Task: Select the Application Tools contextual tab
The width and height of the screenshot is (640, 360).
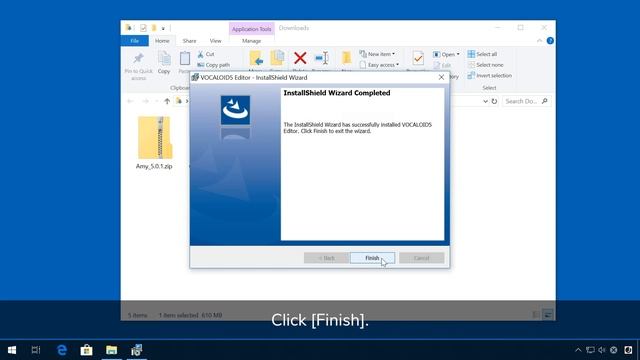Action: (251, 29)
